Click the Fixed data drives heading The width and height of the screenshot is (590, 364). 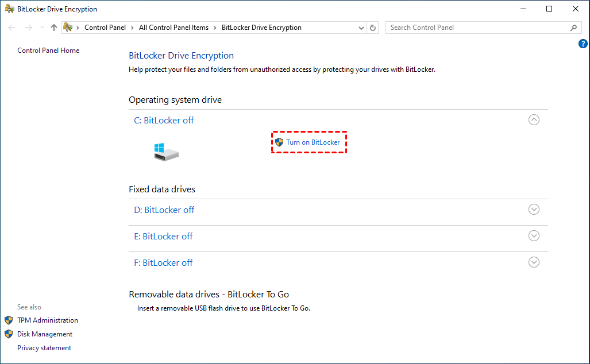coord(162,189)
